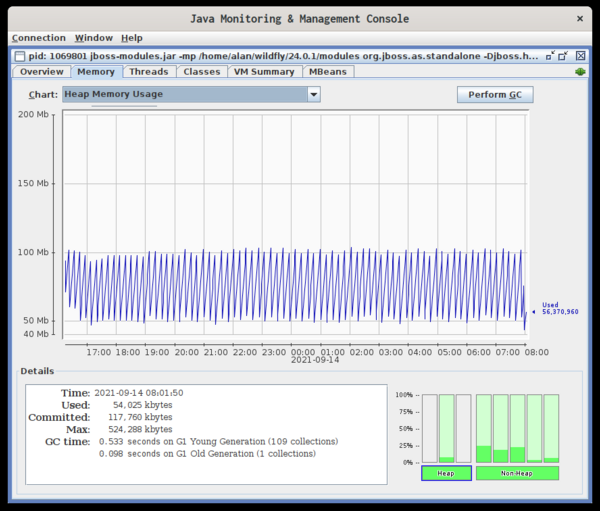This screenshot has height=511, width=600.
Task: Click the last Non-Heap memory pool bar
Action: [551, 428]
